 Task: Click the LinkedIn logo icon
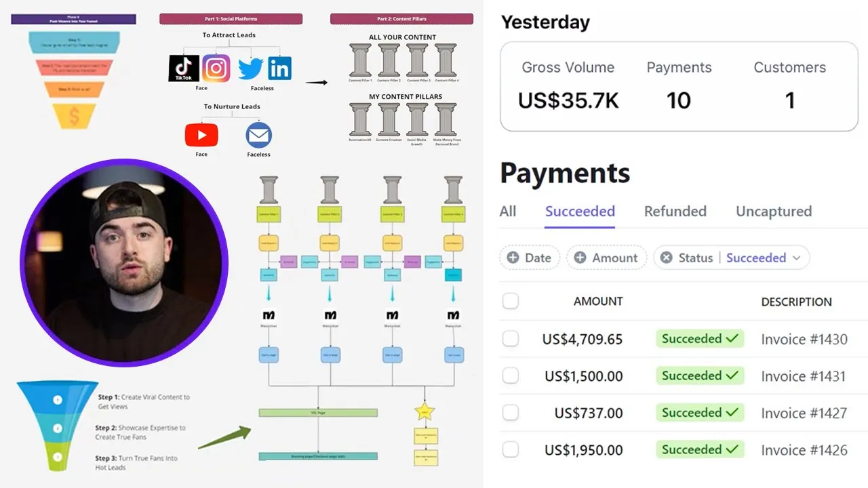click(279, 68)
